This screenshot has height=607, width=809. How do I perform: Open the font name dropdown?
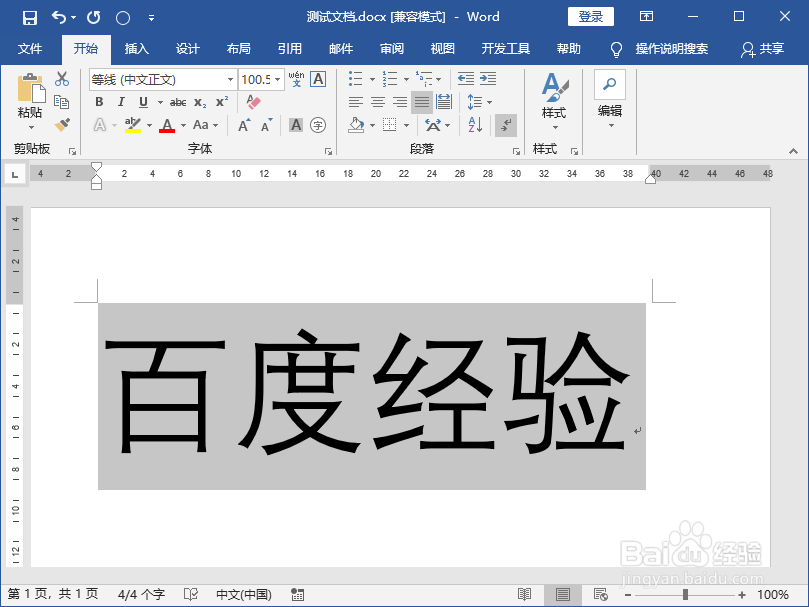tap(230, 79)
